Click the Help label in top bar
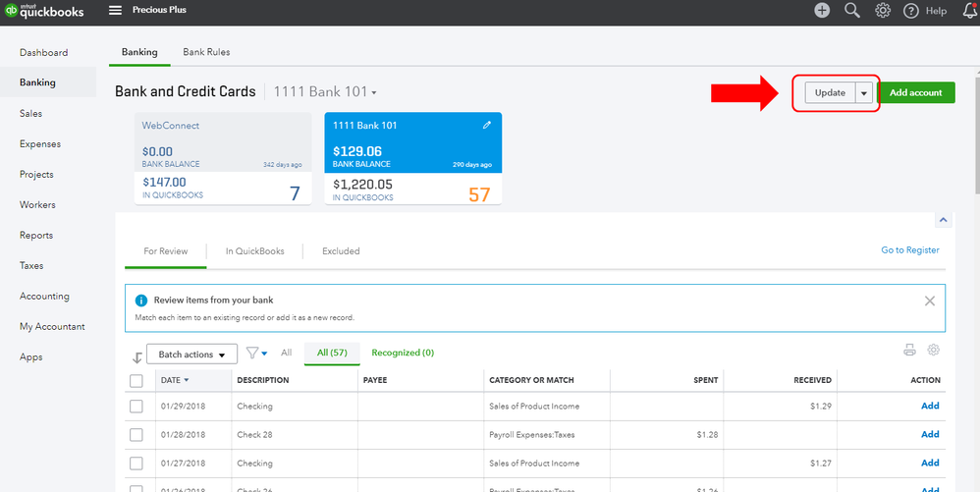The image size is (980, 492). 936,11
